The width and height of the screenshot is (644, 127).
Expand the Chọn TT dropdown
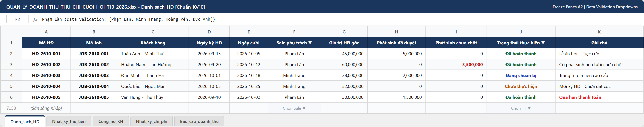click(521, 108)
